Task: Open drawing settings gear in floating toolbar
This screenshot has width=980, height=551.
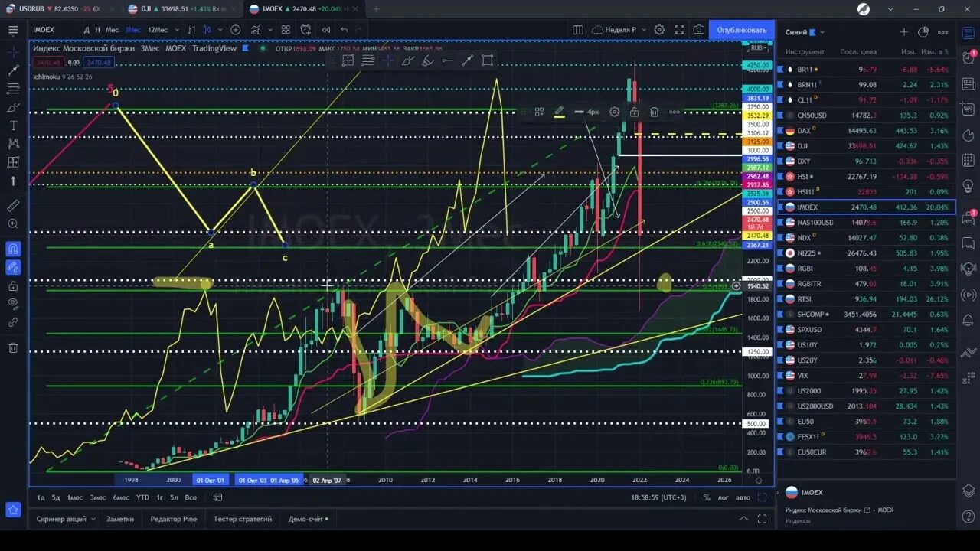Action: (x=614, y=112)
